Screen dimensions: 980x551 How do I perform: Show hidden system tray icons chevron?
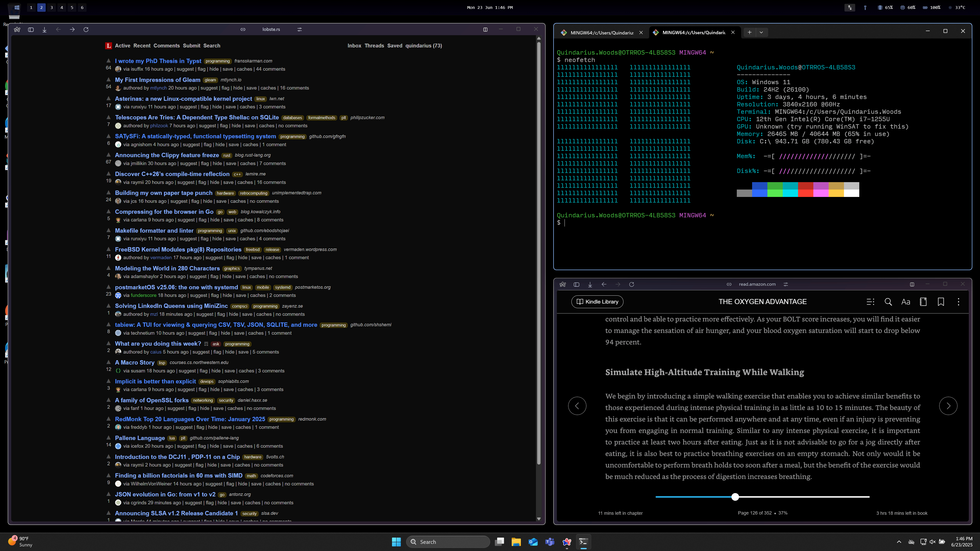899,542
